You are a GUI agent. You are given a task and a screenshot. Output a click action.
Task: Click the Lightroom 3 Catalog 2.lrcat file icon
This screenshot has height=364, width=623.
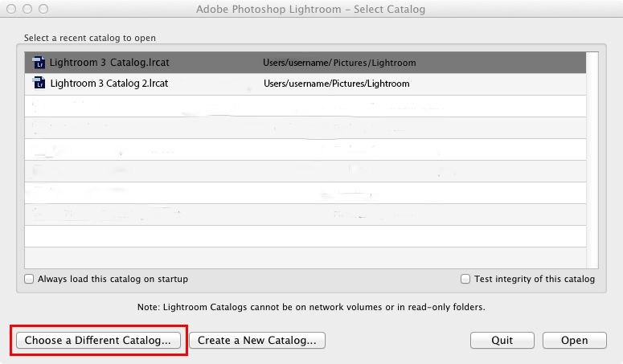click(38, 83)
